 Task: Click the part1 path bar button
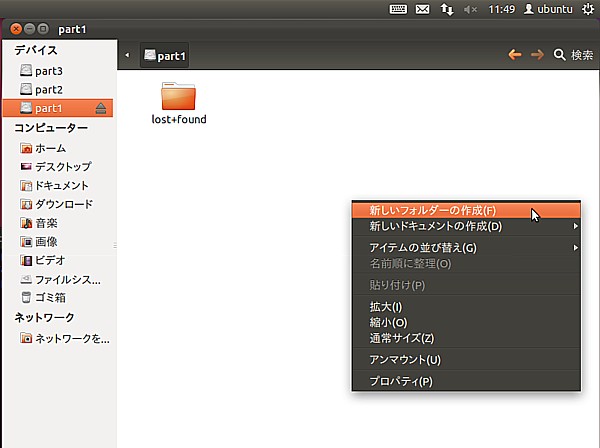pyautogui.click(x=165, y=55)
